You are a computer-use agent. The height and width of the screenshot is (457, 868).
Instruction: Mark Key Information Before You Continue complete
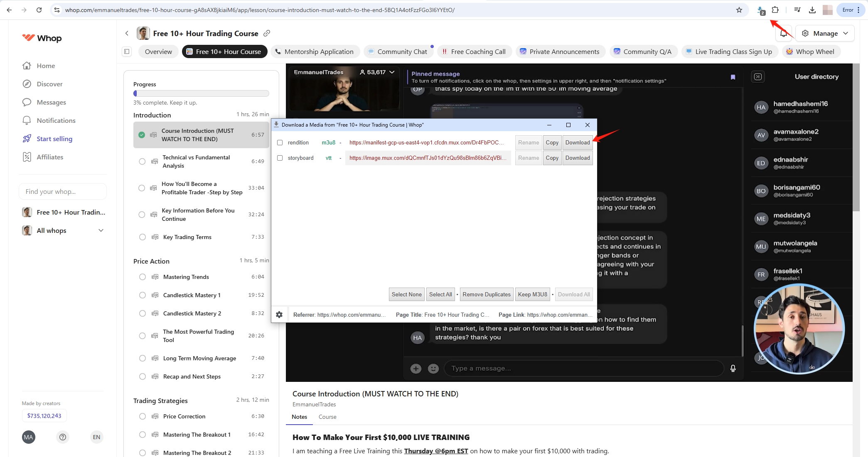click(x=142, y=215)
